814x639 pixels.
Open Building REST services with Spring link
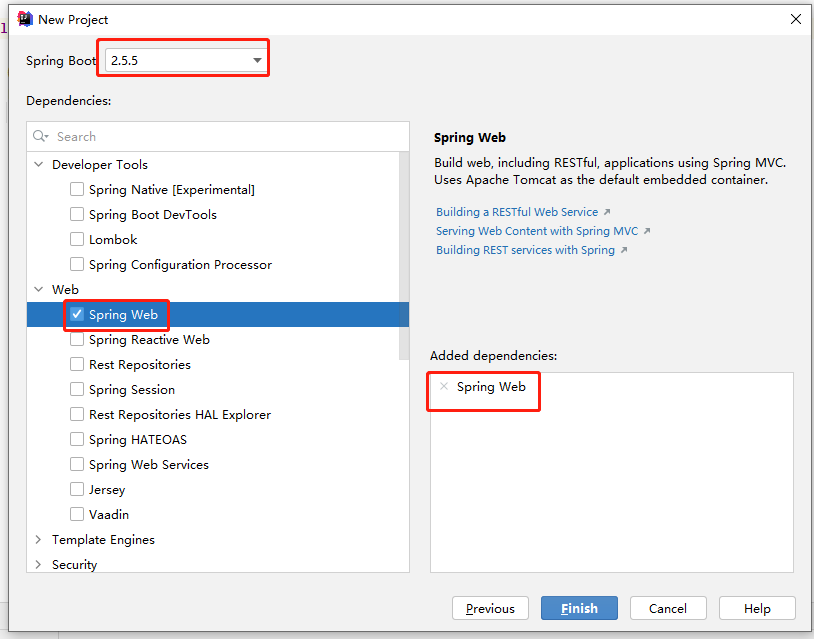tap(525, 250)
